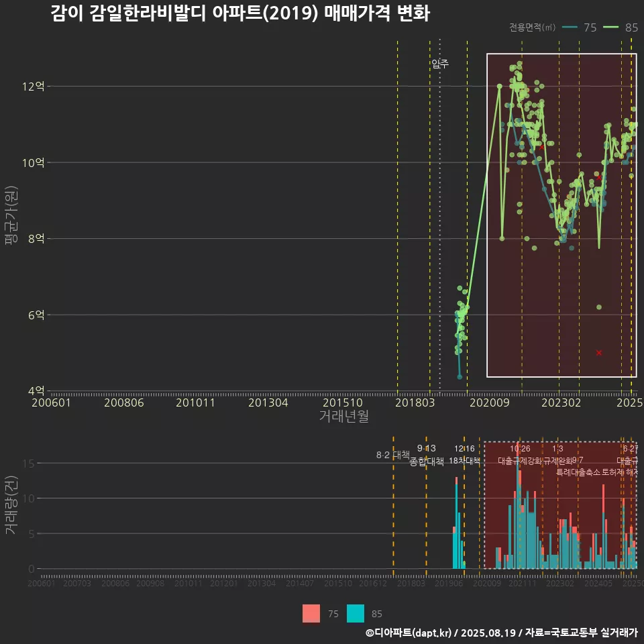The height and width of the screenshot is (644, 644).
Task: Click the chart title 감이 감일한라비발디 아파트(2019) 매매가격 변화
Action: 240,13
